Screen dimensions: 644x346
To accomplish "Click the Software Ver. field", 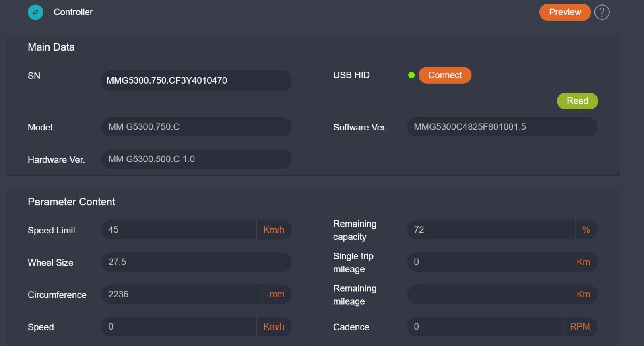I will click(502, 127).
